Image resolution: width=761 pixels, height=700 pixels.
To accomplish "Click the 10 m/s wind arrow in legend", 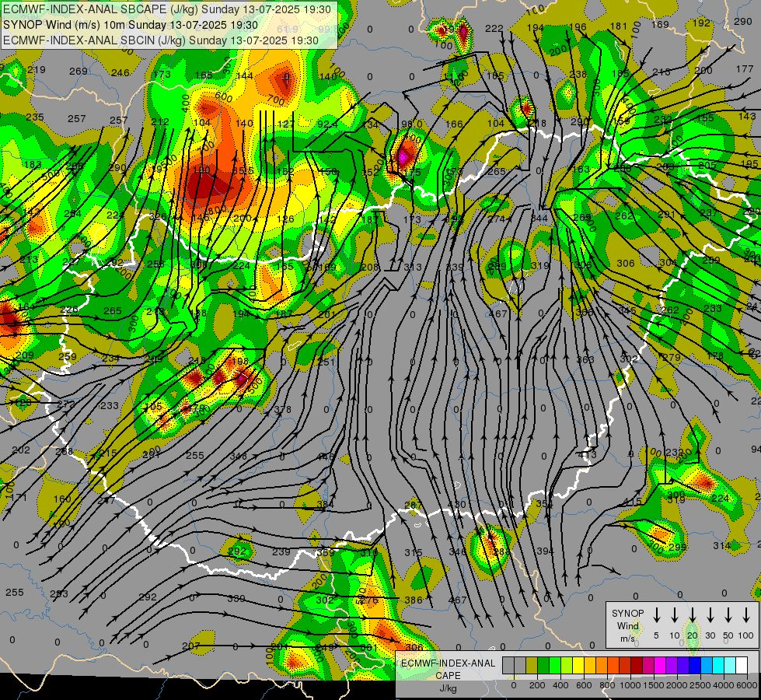I will (x=674, y=615).
